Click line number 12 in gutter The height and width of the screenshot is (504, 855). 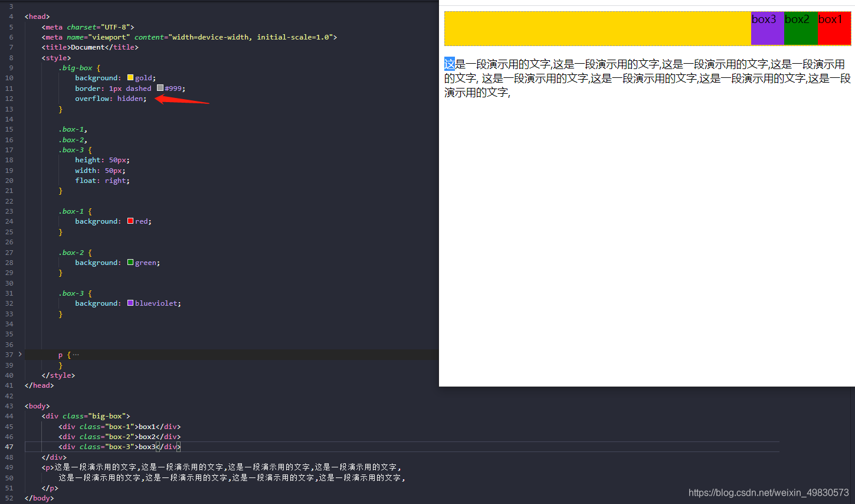click(x=9, y=99)
